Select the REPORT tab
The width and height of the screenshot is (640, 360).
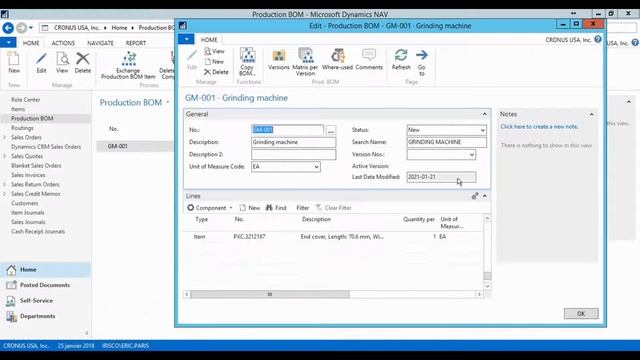[136, 43]
